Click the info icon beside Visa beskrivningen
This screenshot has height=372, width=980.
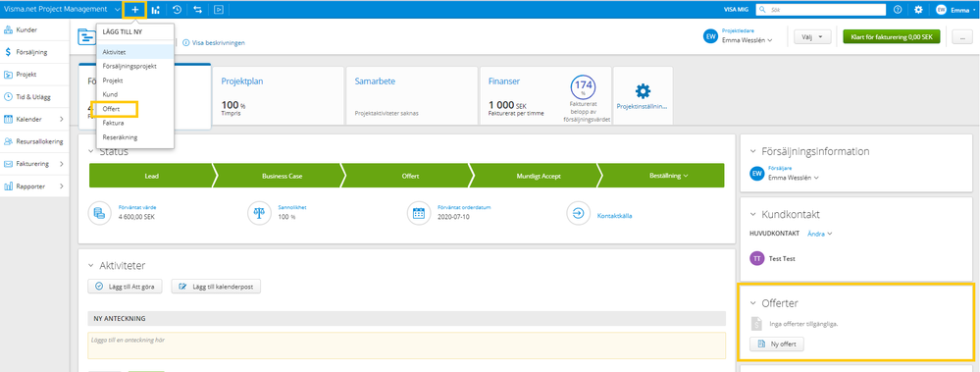[185, 42]
